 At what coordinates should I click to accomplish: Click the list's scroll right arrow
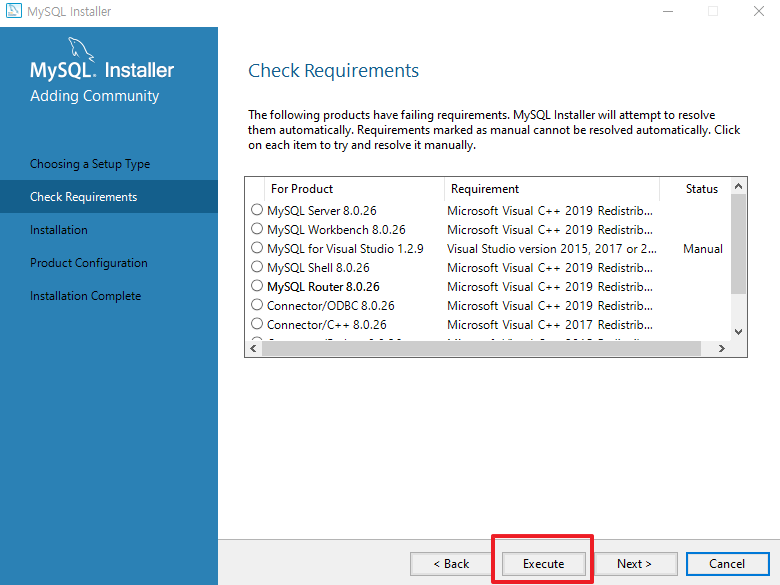coord(722,349)
